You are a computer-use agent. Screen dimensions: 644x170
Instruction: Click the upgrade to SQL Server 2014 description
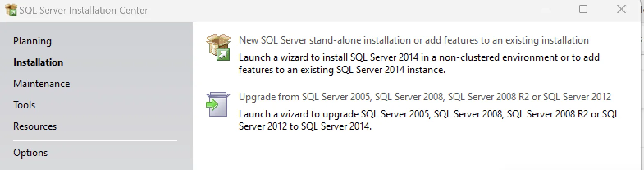point(429,120)
